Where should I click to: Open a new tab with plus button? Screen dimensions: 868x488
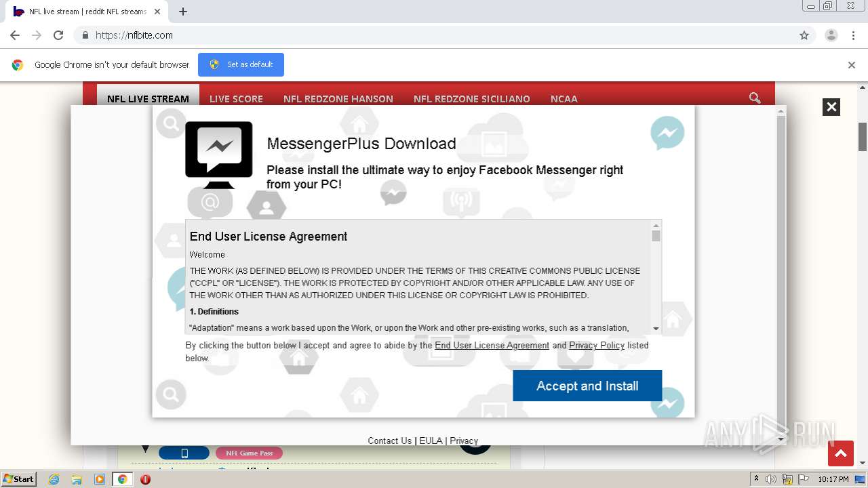[183, 12]
